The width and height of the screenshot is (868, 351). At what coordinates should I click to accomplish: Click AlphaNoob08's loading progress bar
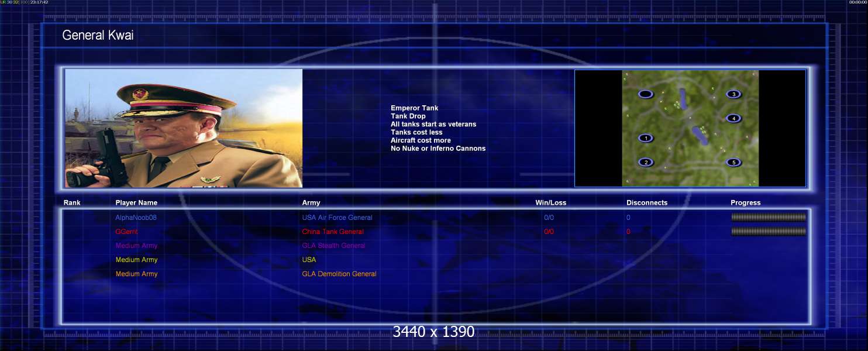(x=768, y=217)
